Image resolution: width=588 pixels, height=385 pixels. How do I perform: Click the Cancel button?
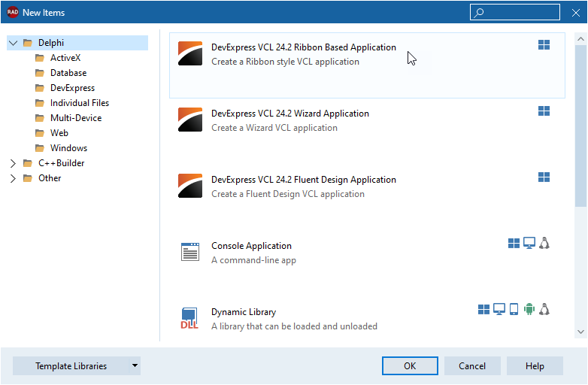472,366
